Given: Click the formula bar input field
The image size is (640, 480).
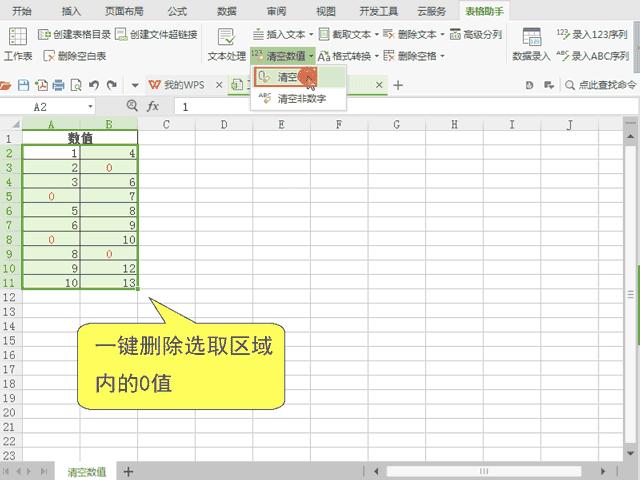Looking at the screenshot, I should tap(406, 107).
